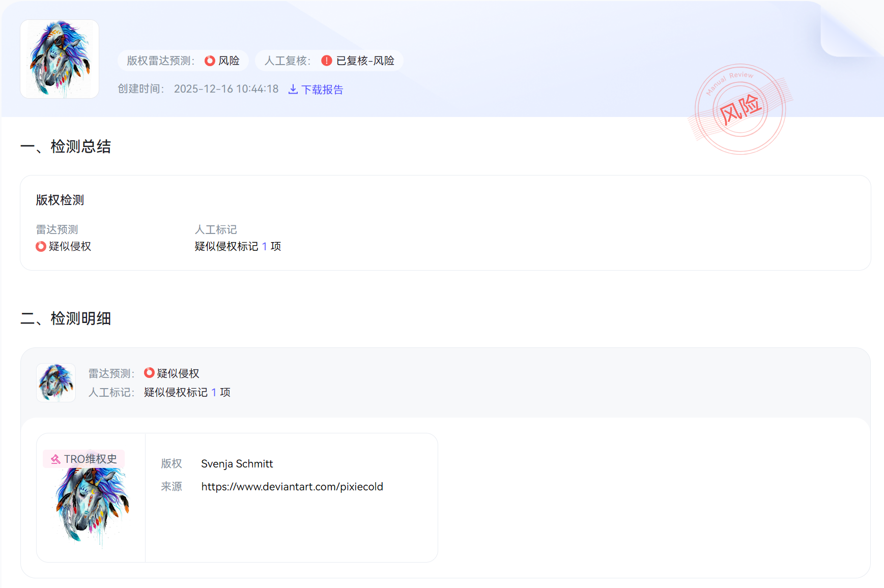Click 疑似侵权标记 1 项 in summary card

238,247
